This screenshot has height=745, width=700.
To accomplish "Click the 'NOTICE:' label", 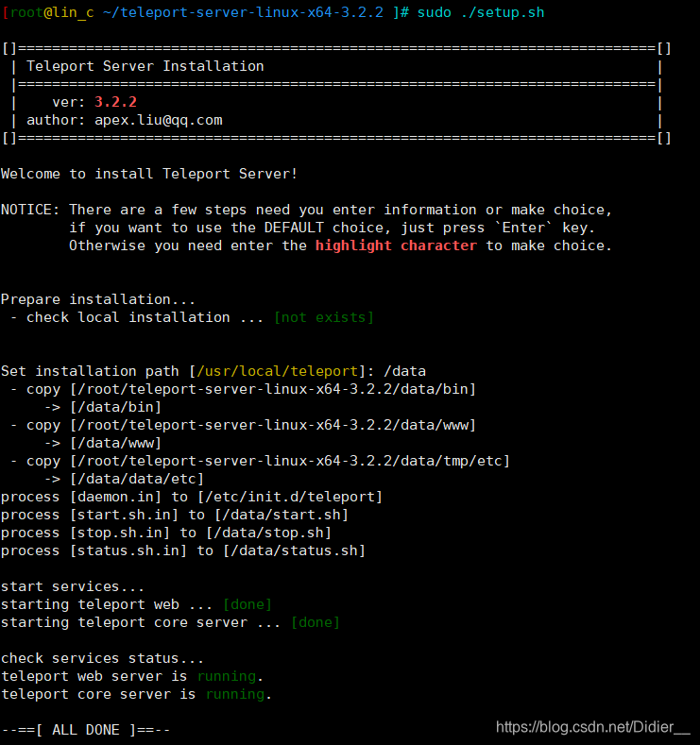I will pos(30,210).
